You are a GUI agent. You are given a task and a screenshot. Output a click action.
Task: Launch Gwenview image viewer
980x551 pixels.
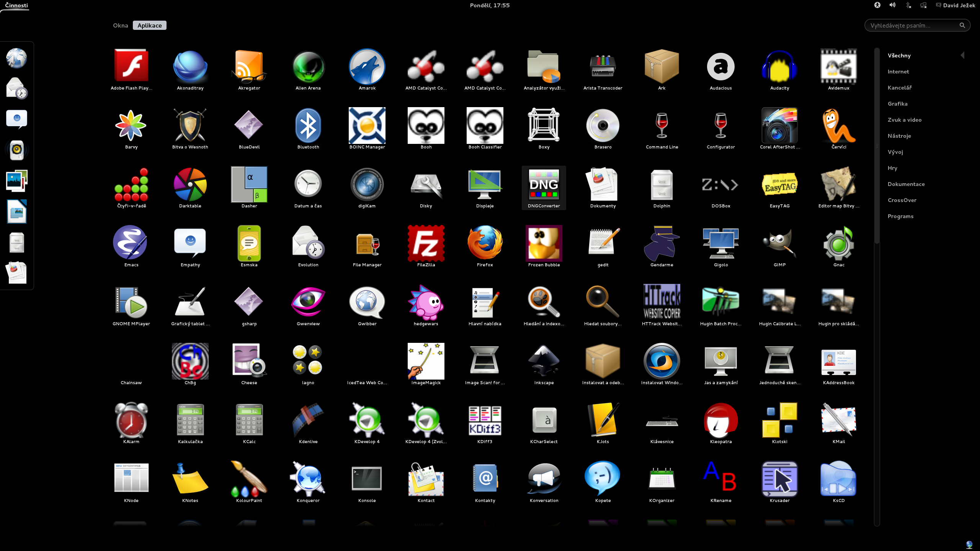click(x=308, y=305)
